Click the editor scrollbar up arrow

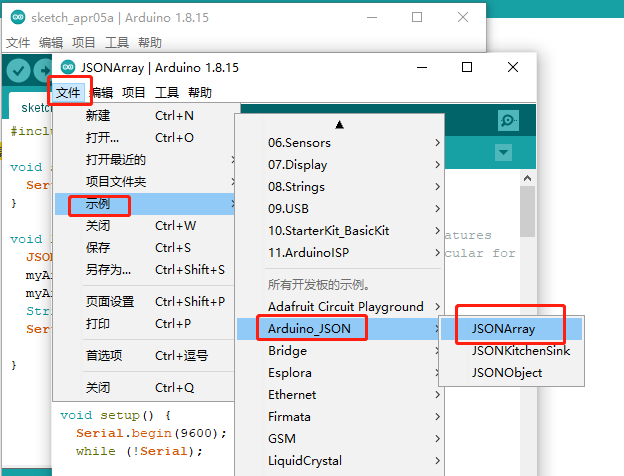[x=527, y=178]
